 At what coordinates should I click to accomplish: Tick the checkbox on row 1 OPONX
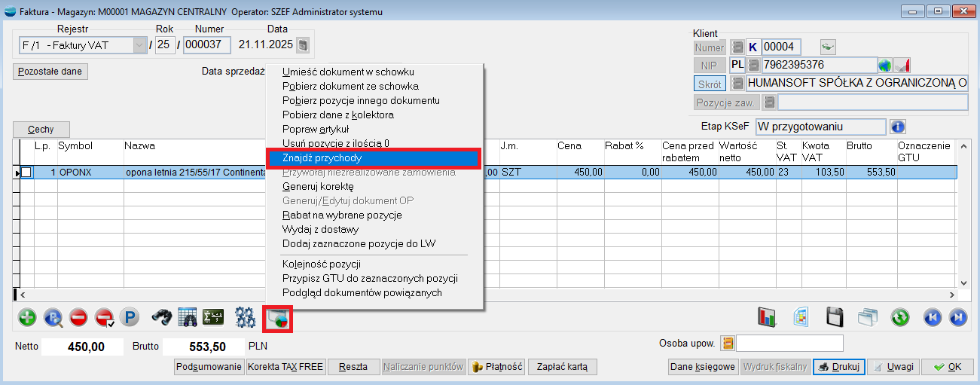pos(26,173)
